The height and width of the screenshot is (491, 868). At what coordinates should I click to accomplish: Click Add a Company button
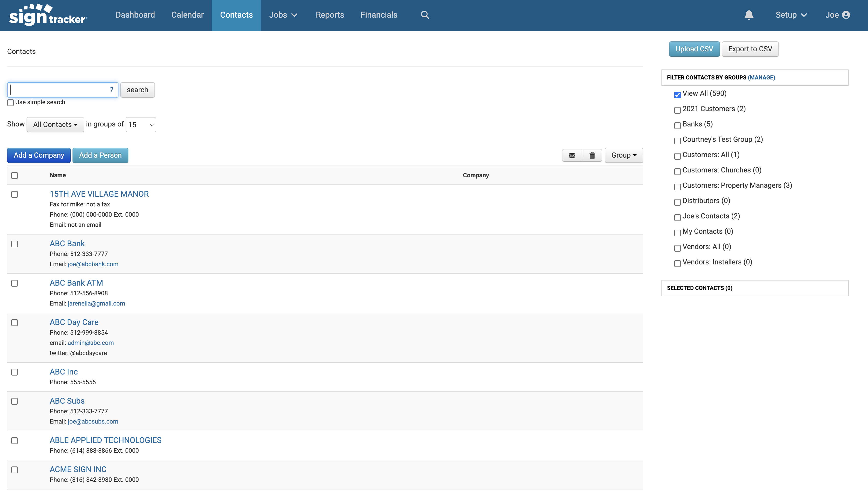39,156
